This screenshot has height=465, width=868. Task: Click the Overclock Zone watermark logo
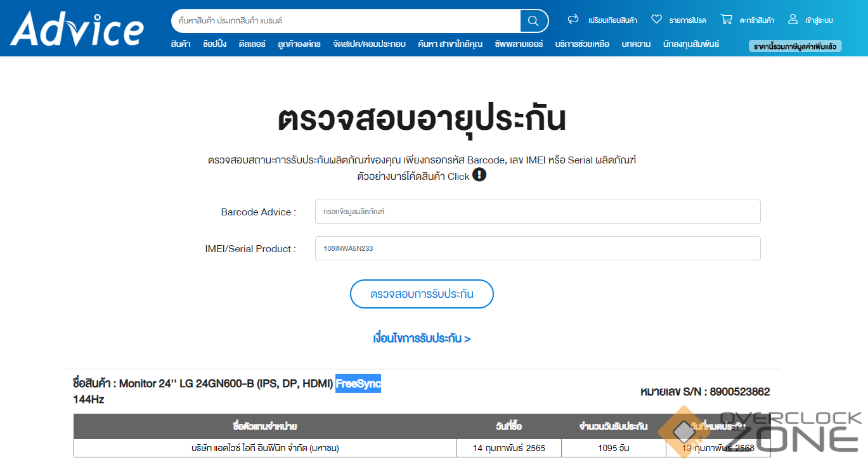[x=761, y=432]
